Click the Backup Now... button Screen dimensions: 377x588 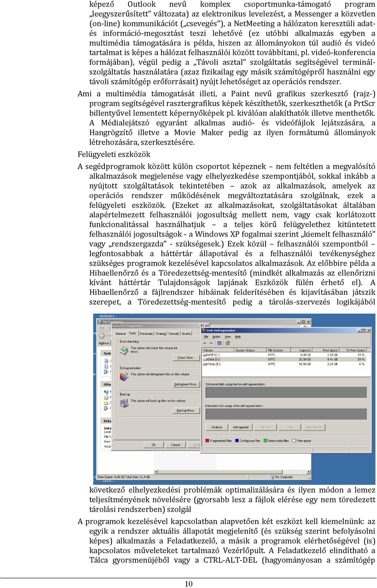(x=186, y=410)
